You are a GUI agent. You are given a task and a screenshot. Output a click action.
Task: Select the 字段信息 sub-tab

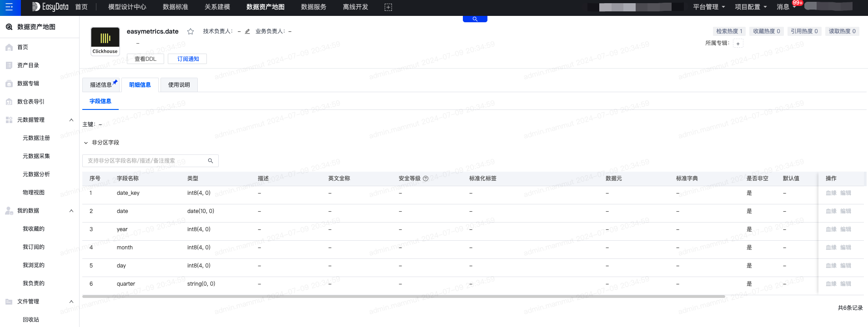click(100, 101)
